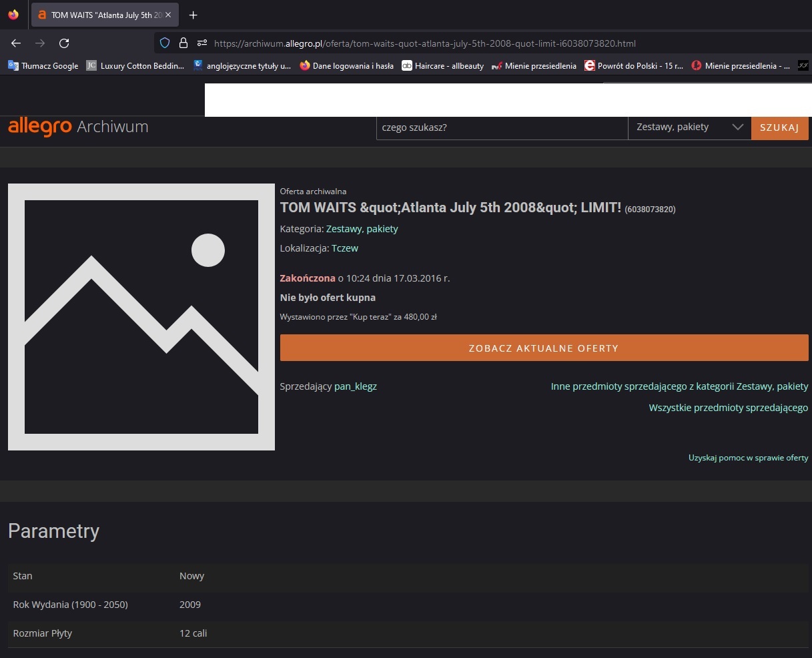Reload the page with the refresh icon
The image size is (812, 658).
(64, 43)
